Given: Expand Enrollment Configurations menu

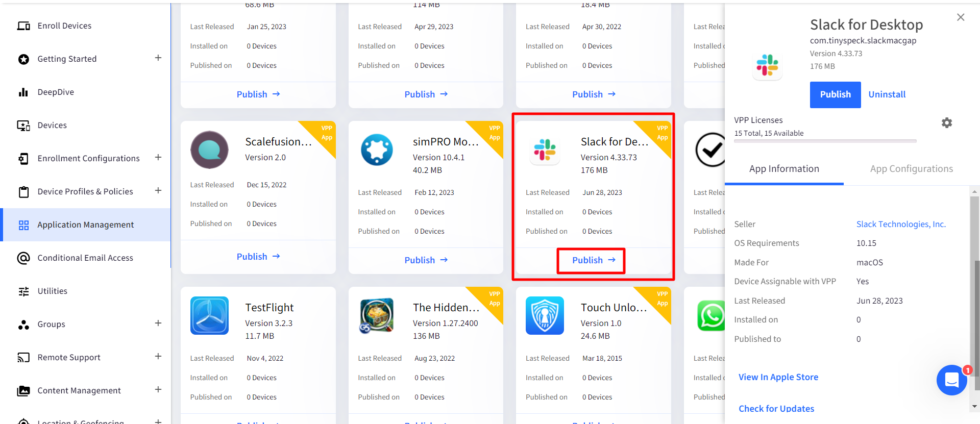Looking at the screenshot, I should [x=158, y=158].
